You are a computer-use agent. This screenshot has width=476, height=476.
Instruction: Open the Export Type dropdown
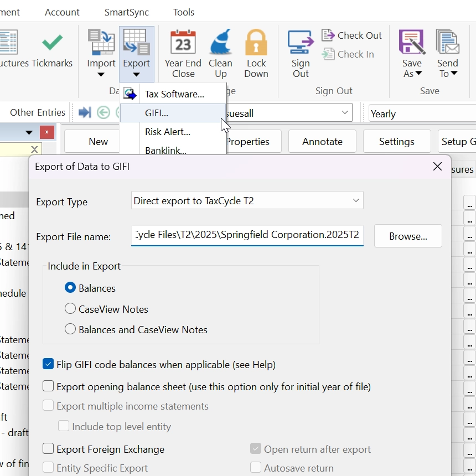click(x=247, y=200)
